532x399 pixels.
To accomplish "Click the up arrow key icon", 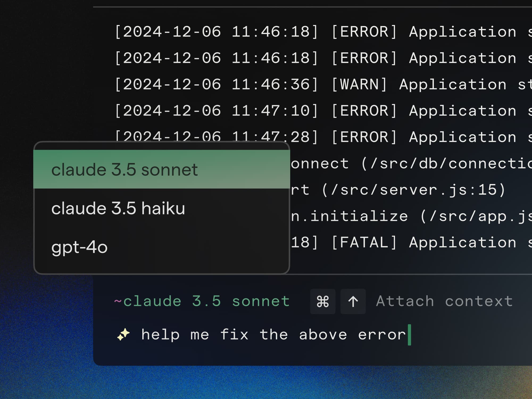I will point(353,302).
